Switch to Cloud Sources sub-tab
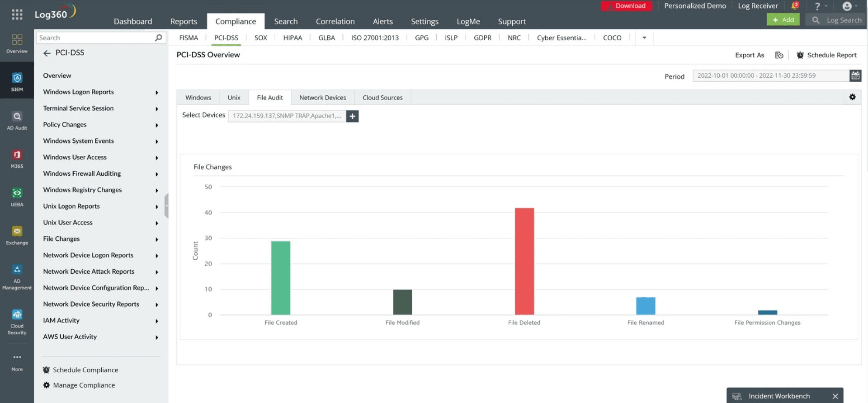Image resolution: width=868 pixels, height=403 pixels. click(382, 98)
